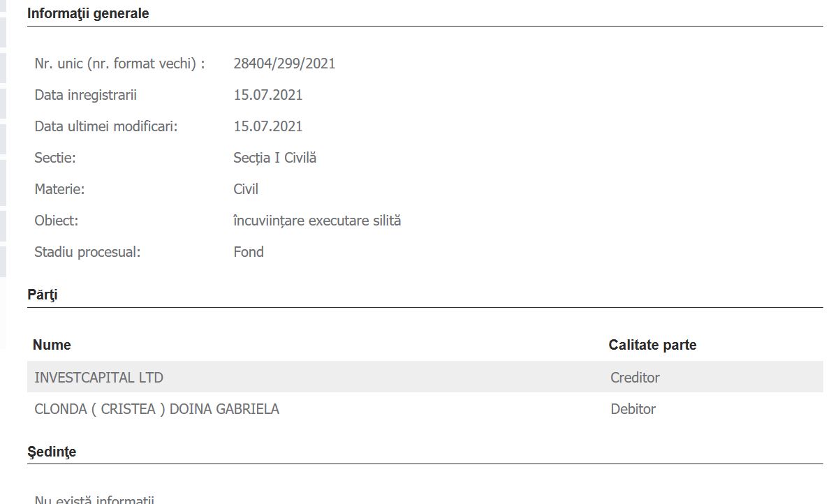The image size is (831, 504).
Task: Click the Părți section heading
Action: point(43,295)
